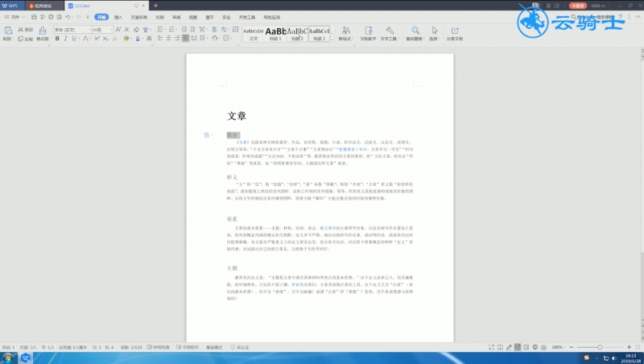644x364 pixels.
Task: Click the eye-protection mode icon in status bar
Action: 544,347
